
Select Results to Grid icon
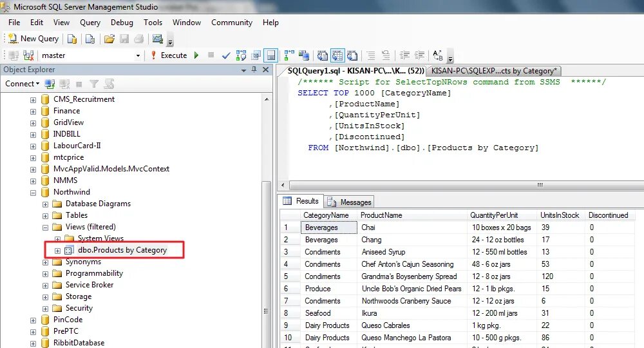tap(337, 55)
